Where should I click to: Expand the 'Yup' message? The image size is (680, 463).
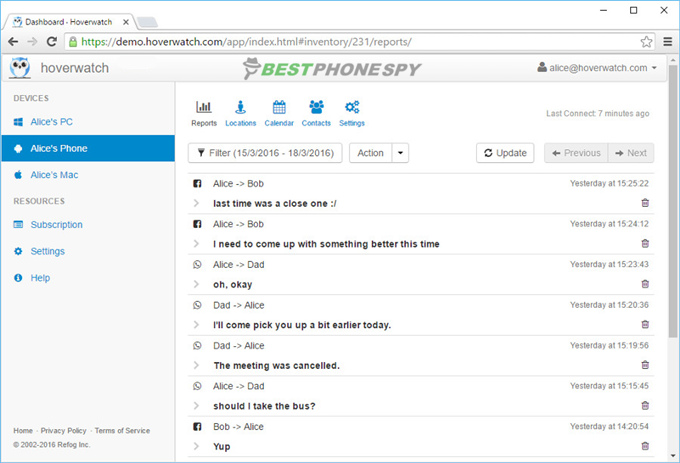[196, 447]
